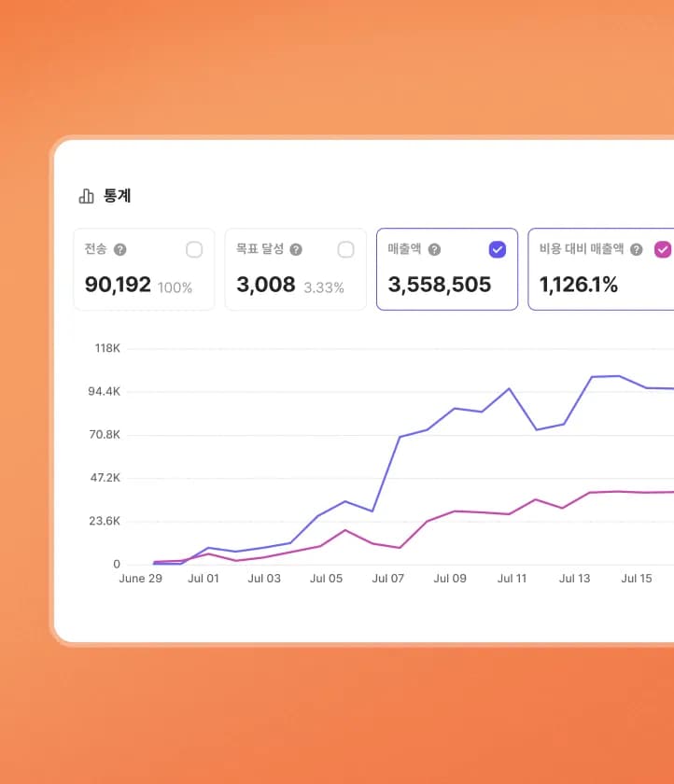
Task: Enable the 전송 metric checkbox
Action: pyautogui.click(x=194, y=249)
